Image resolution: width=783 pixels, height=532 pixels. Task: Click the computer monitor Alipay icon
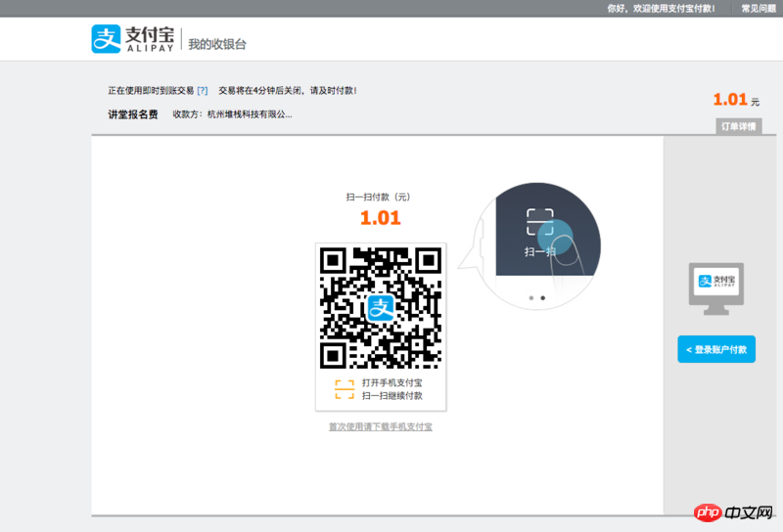point(716,288)
